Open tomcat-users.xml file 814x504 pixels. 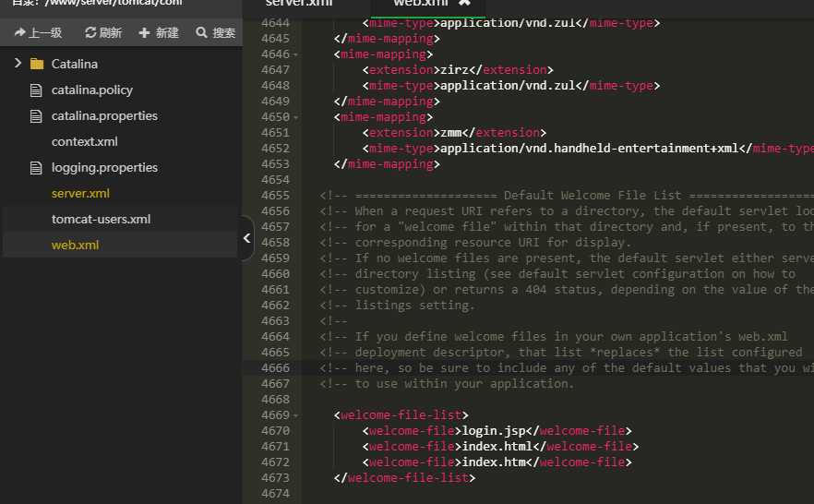click(101, 219)
